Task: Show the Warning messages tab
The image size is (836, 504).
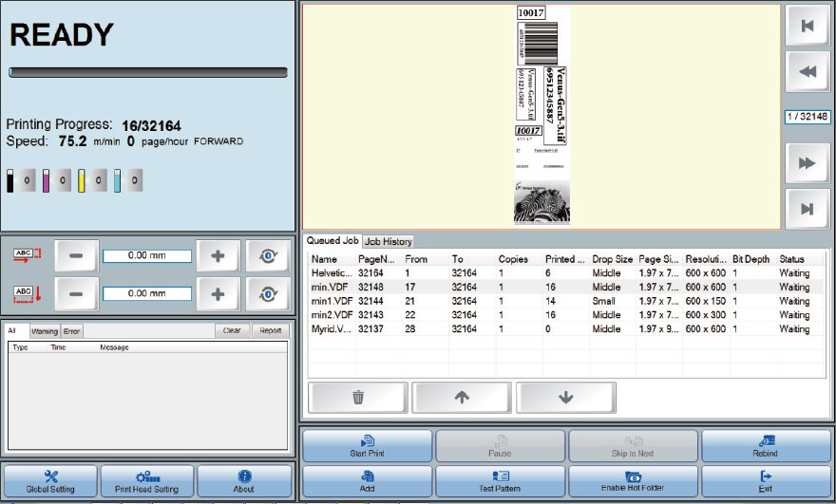Action: [x=45, y=331]
